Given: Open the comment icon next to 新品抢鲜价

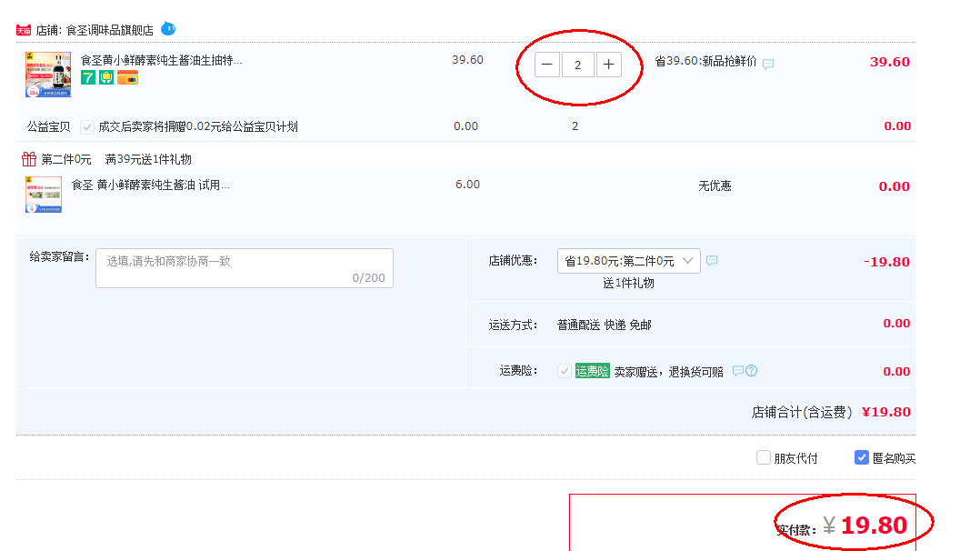Looking at the screenshot, I should 768,63.
